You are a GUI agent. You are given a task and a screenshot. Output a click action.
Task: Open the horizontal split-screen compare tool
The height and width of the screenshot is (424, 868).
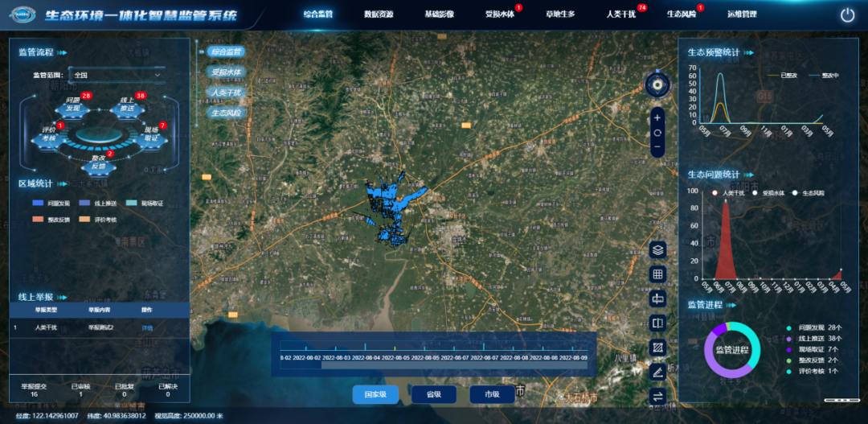pyautogui.click(x=657, y=298)
